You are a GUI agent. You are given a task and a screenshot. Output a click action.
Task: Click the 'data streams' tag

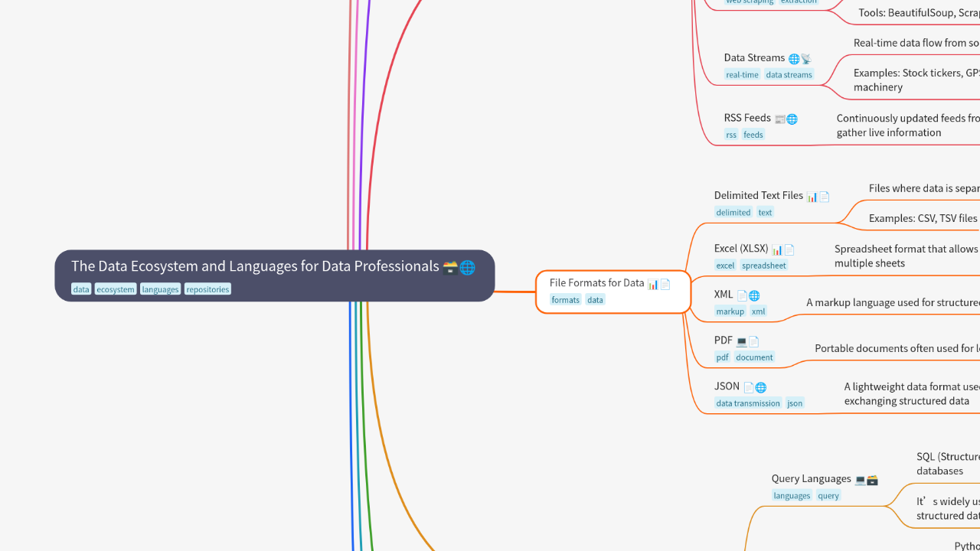789,75
